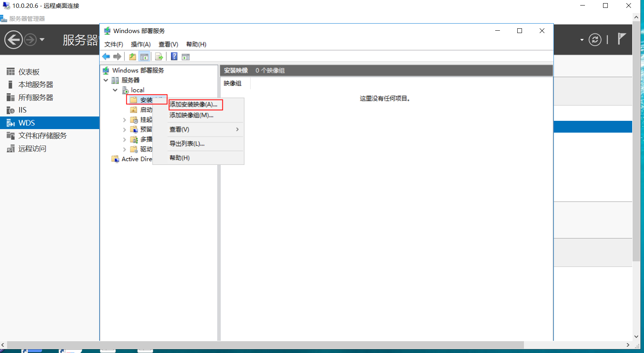The width and height of the screenshot is (644, 353).
Task: Select the local server node
Action: point(133,90)
